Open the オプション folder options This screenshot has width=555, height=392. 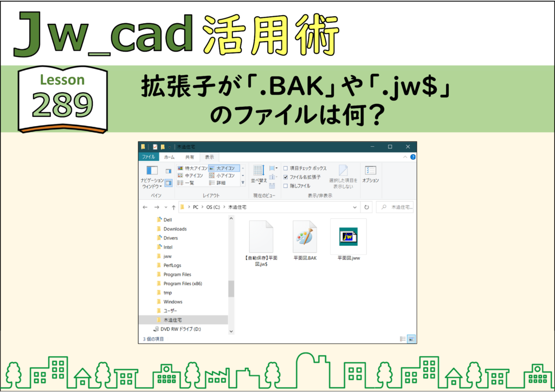coord(370,175)
